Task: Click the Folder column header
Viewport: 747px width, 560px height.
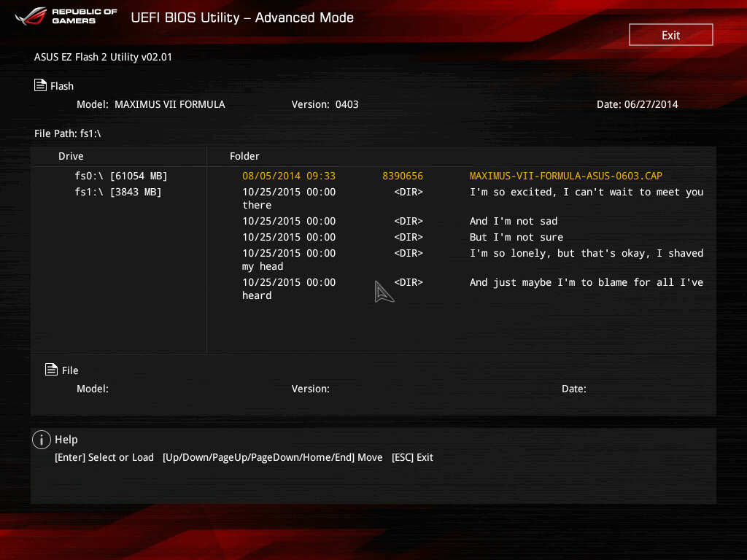Action: pyautogui.click(x=244, y=156)
